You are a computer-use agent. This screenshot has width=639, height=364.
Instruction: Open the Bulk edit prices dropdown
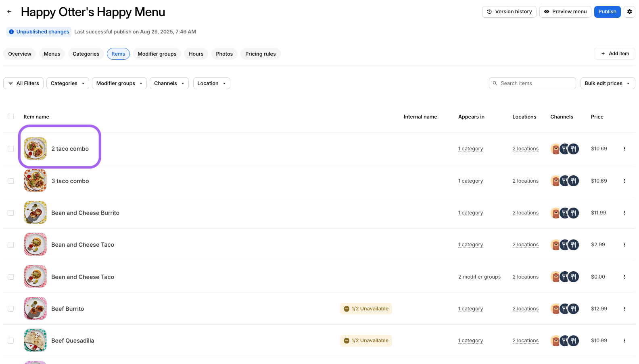coord(607,83)
